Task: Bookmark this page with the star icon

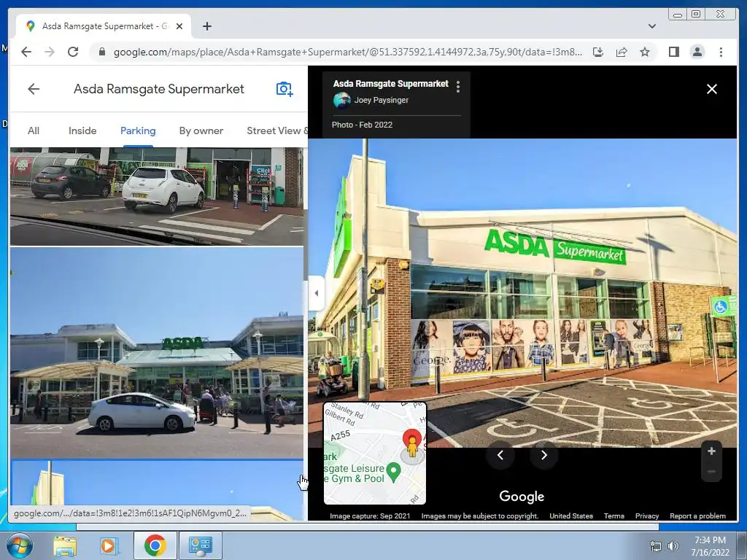Action: coord(645,52)
